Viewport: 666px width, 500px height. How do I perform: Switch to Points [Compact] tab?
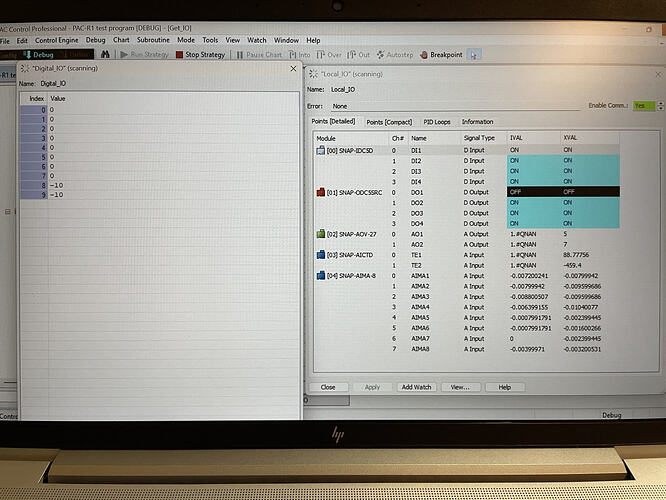389,122
